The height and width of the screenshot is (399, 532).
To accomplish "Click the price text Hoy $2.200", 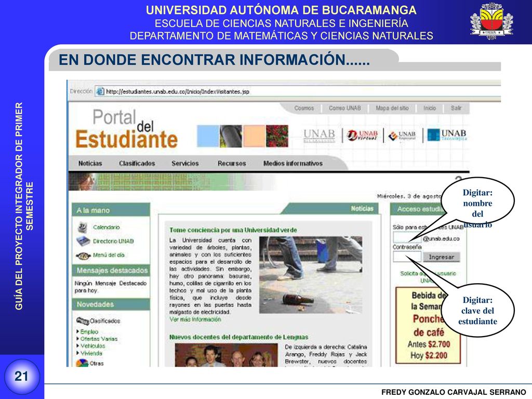I will (x=429, y=355).
